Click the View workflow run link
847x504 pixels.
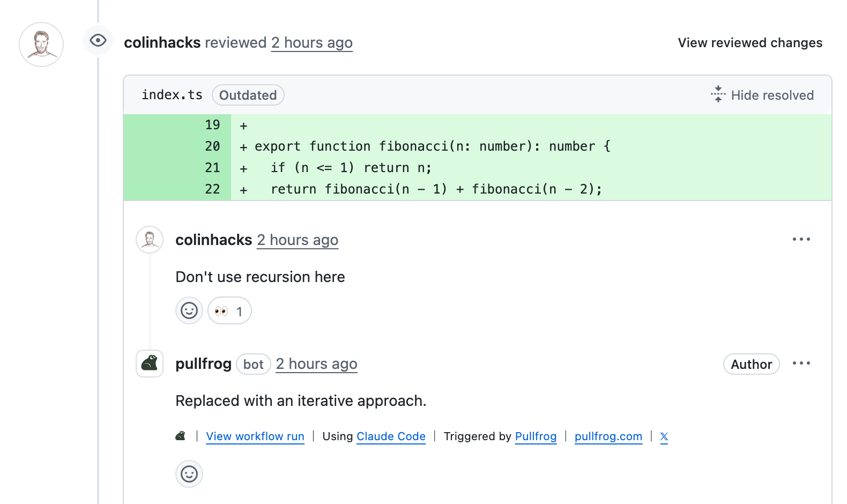(x=255, y=436)
